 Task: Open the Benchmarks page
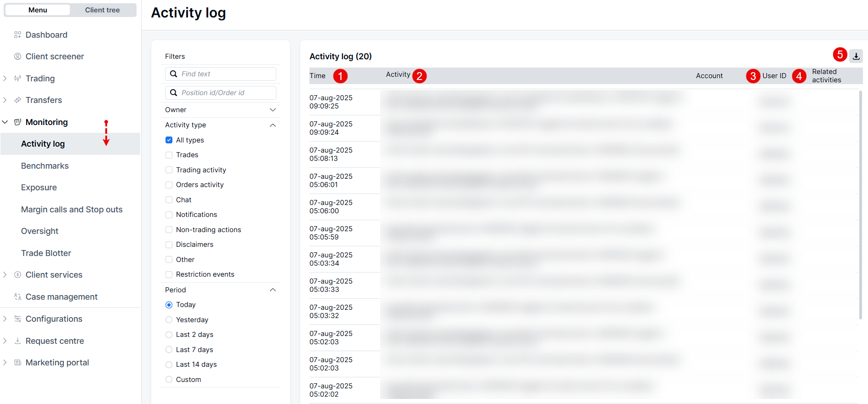pyautogui.click(x=45, y=166)
